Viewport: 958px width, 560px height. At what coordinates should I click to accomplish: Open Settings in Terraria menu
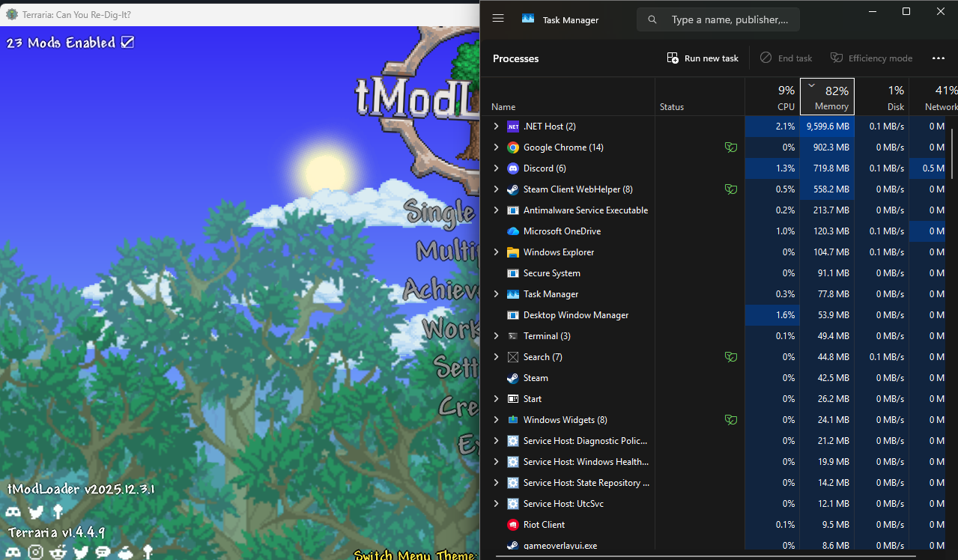click(x=456, y=366)
